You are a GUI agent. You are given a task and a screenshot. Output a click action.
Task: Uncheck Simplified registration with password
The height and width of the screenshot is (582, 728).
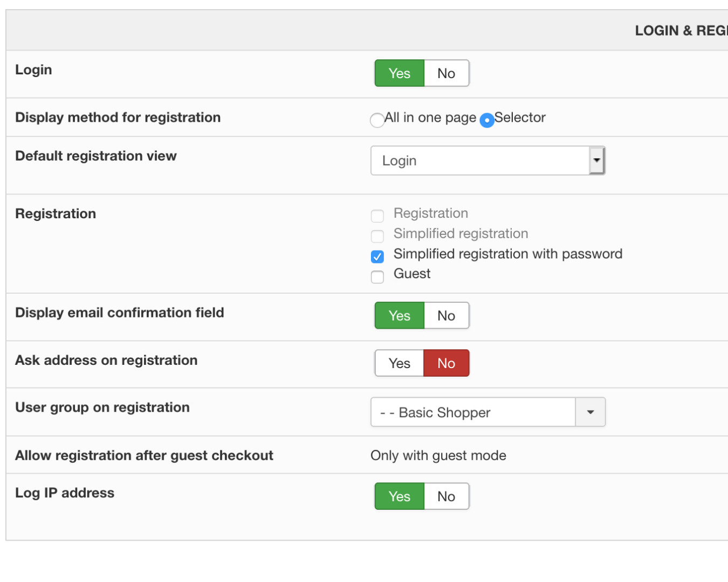tap(377, 257)
